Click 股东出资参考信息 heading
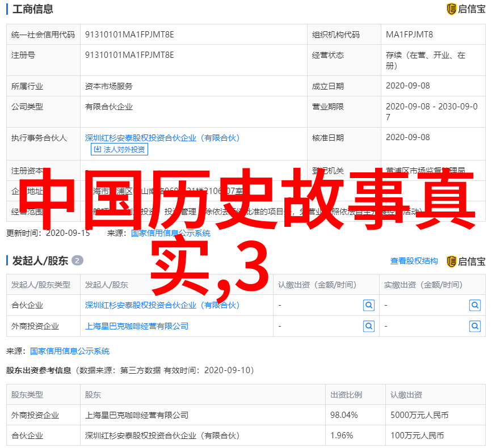This screenshot has width=492, height=448. [x=39, y=370]
